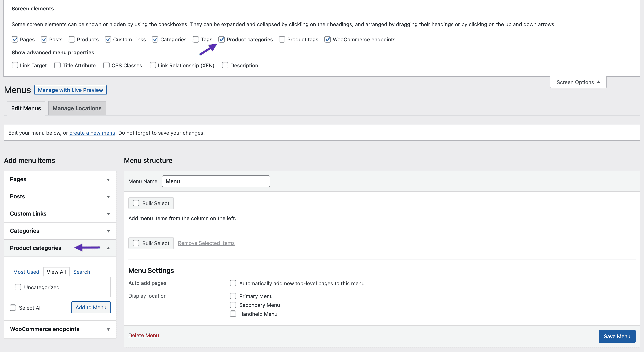The width and height of the screenshot is (644, 352).
Task: Toggle the Uncategorized product category
Action: tap(18, 287)
